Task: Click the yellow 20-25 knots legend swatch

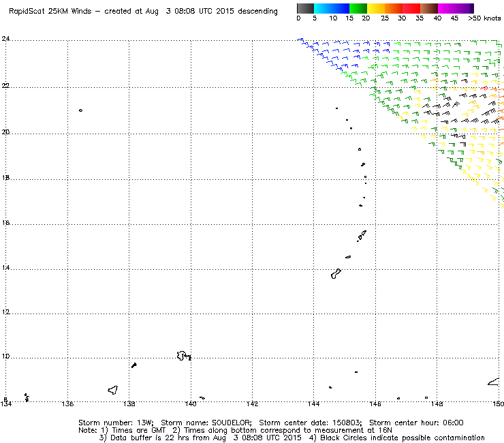Action: tap(376, 8)
